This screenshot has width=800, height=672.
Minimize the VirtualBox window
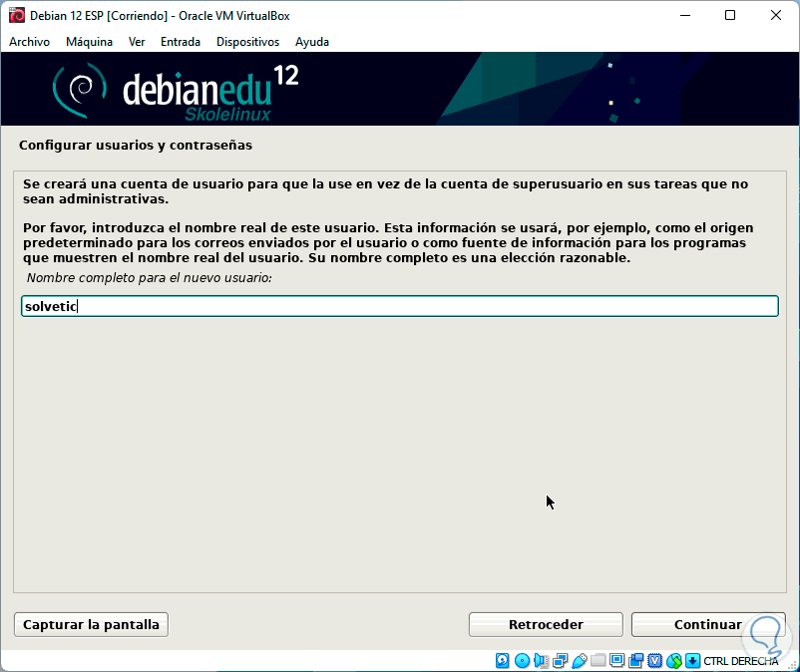685,15
